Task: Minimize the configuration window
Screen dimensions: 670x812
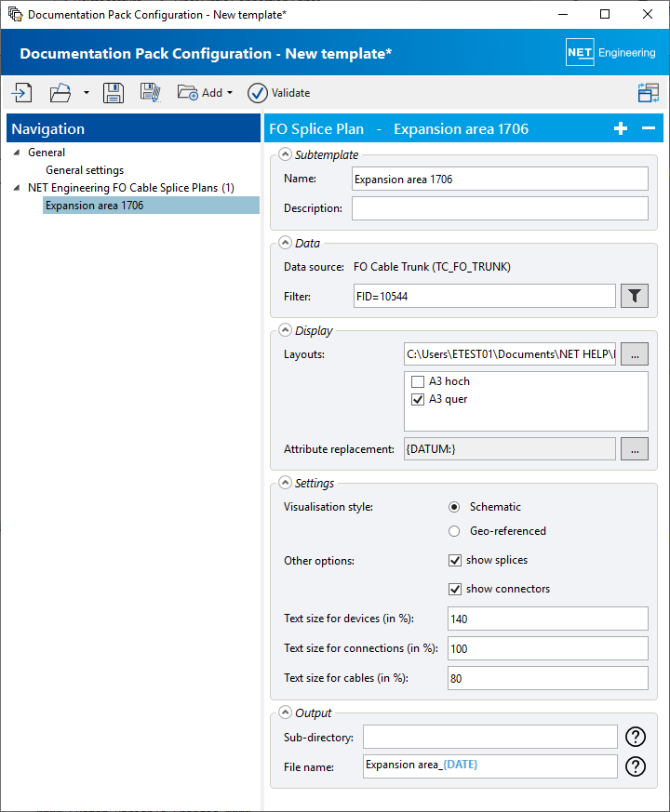Action: (x=563, y=14)
